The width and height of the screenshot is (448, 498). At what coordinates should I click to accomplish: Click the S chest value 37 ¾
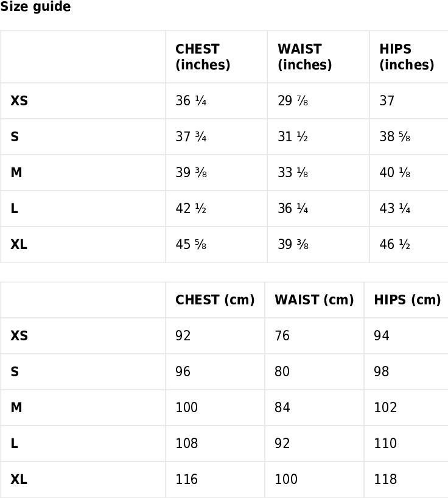pyautogui.click(x=191, y=136)
